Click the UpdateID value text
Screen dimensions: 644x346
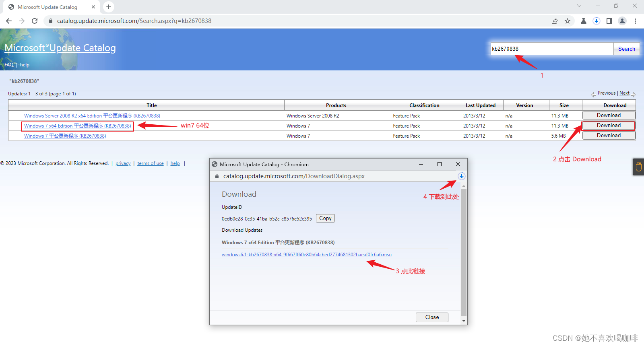click(267, 219)
